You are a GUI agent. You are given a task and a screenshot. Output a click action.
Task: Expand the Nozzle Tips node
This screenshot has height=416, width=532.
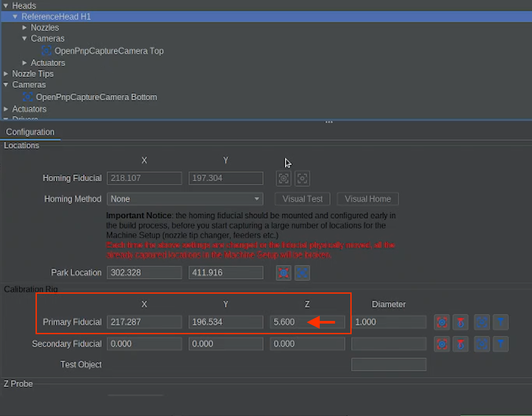coord(6,74)
